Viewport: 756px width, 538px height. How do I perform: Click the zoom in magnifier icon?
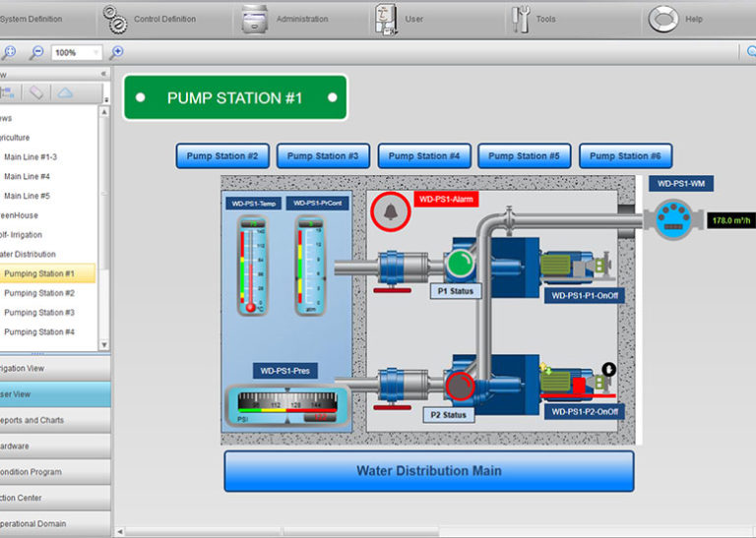click(116, 52)
